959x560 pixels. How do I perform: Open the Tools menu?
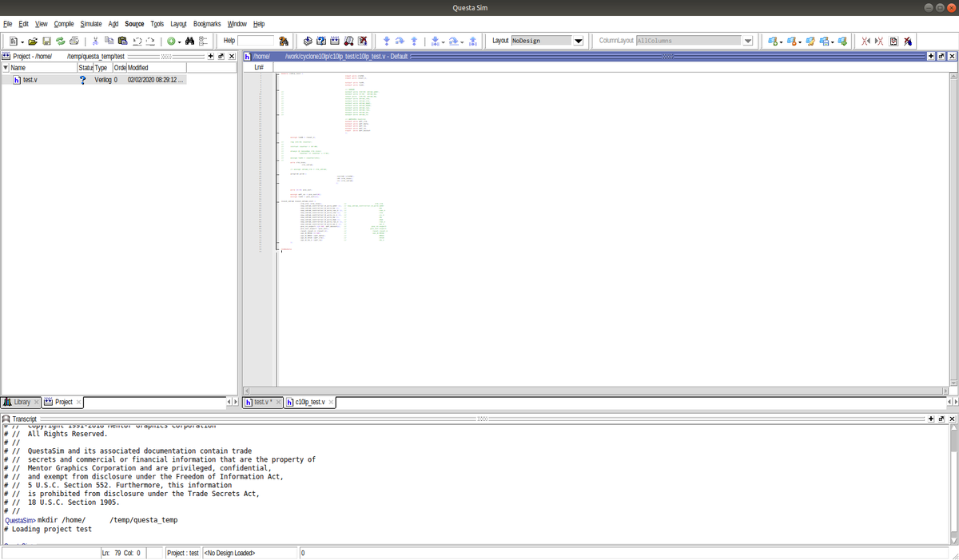(157, 24)
